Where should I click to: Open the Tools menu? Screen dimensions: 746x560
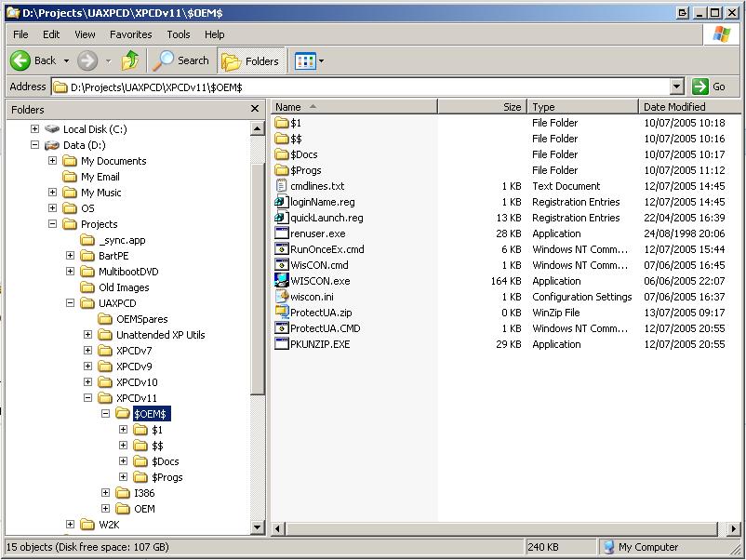(179, 34)
